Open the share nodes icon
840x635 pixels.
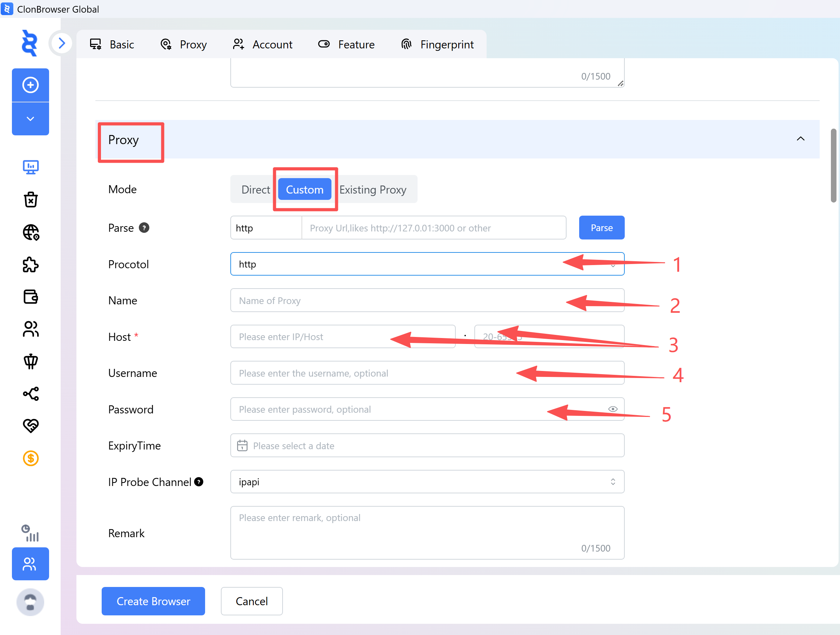(31, 393)
